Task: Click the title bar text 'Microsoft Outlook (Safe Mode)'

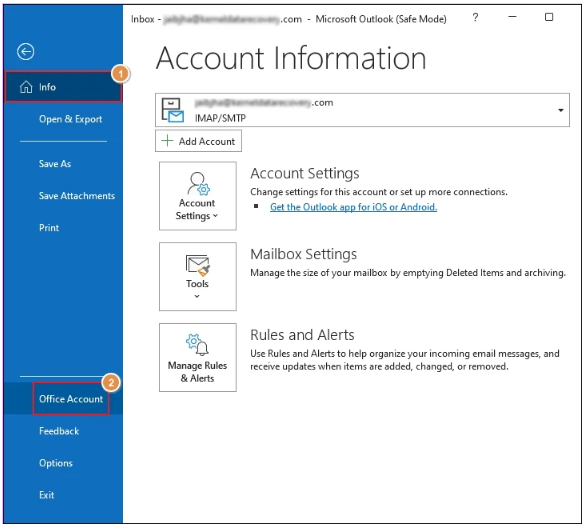Action: pos(381,19)
